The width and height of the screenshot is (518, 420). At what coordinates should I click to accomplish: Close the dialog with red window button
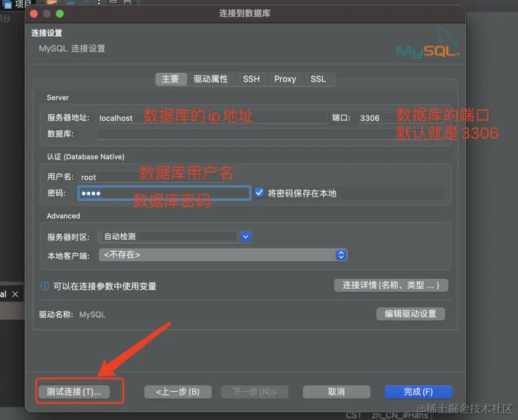coord(34,14)
